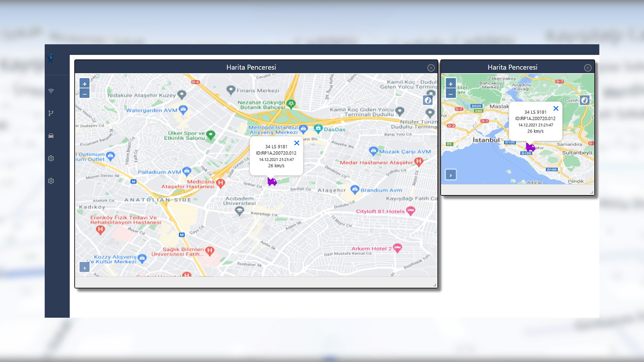Open the lower settings gear in sidebar
This screenshot has height=362, width=644.
51,181
